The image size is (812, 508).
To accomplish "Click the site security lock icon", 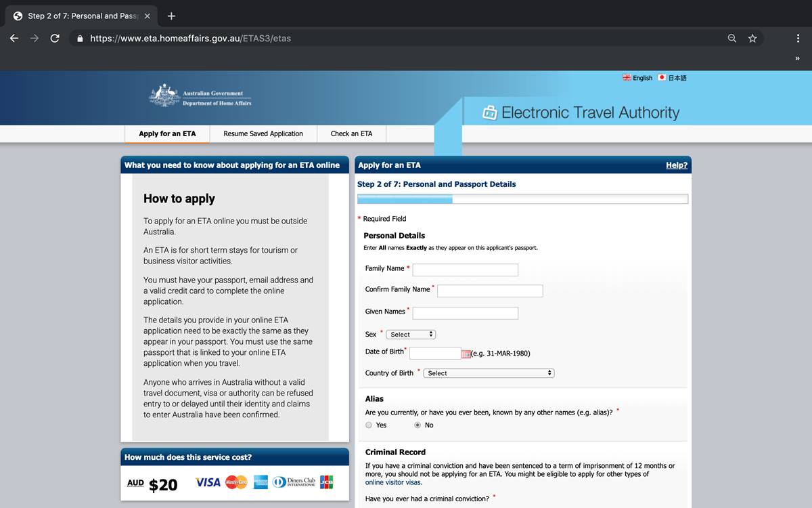I will point(80,39).
